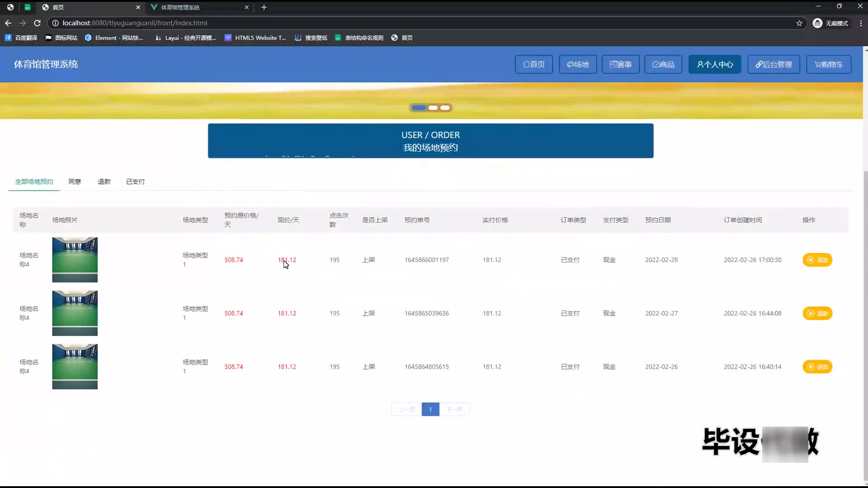Click the 订单创建时间 column header

(743, 220)
